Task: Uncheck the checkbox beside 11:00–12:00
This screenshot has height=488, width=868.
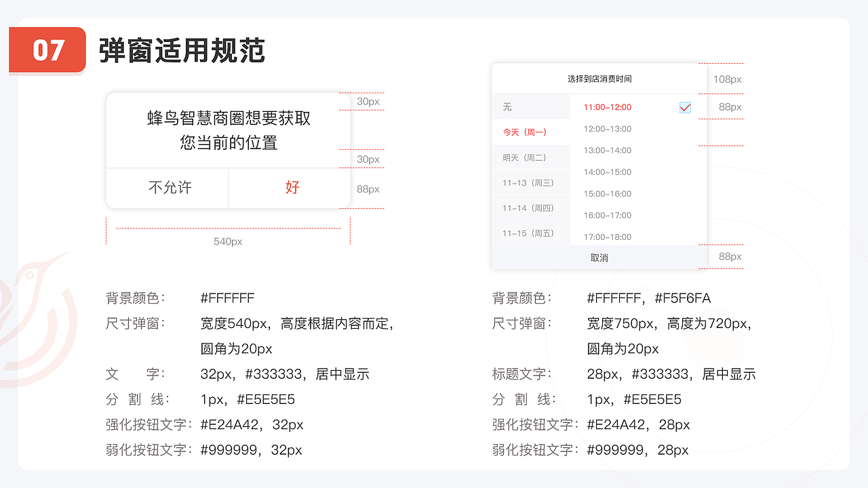Action: pos(686,107)
